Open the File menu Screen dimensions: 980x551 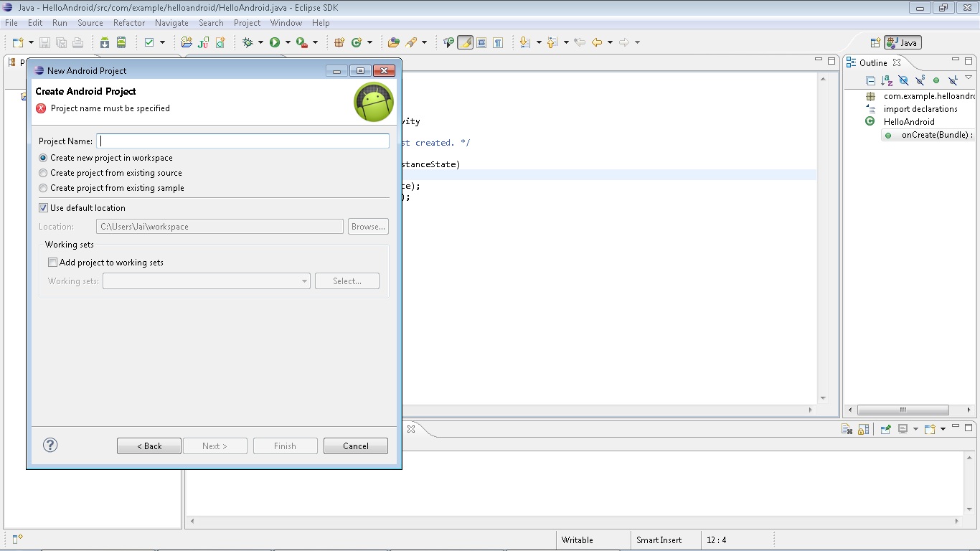click(x=11, y=23)
